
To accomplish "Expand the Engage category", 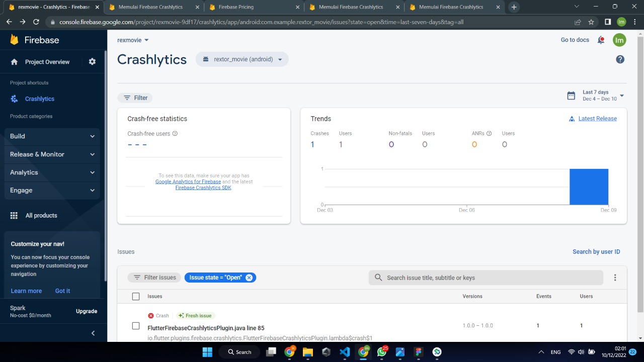I will coord(52,191).
